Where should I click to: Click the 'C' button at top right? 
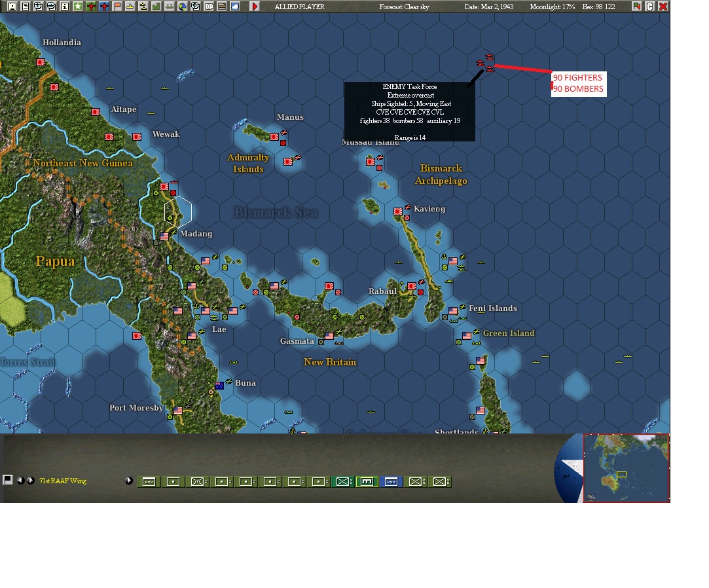650,7
